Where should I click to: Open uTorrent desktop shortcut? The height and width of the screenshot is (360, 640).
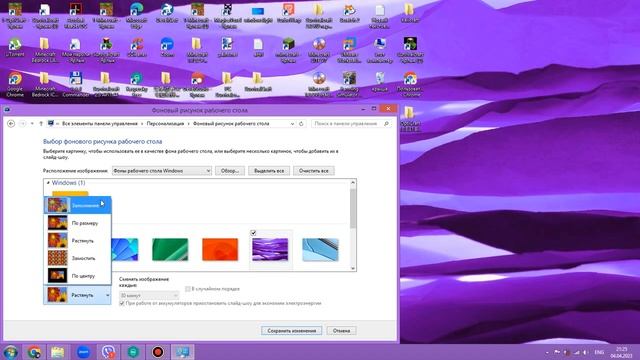point(15,47)
